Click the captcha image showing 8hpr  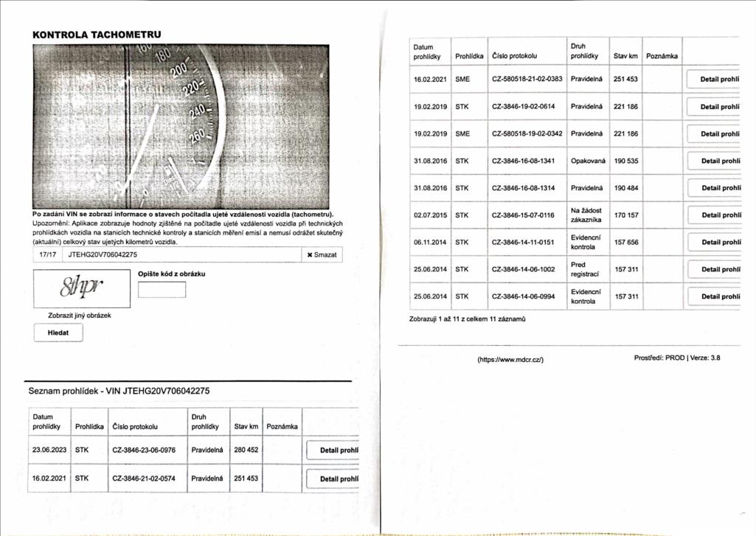[81, 288]
